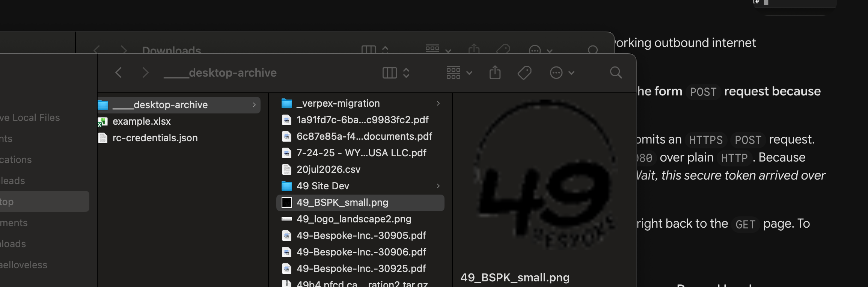
Task: Select the 'aelloveless' home item in the sidebar
Action: [x=24, y=265]
